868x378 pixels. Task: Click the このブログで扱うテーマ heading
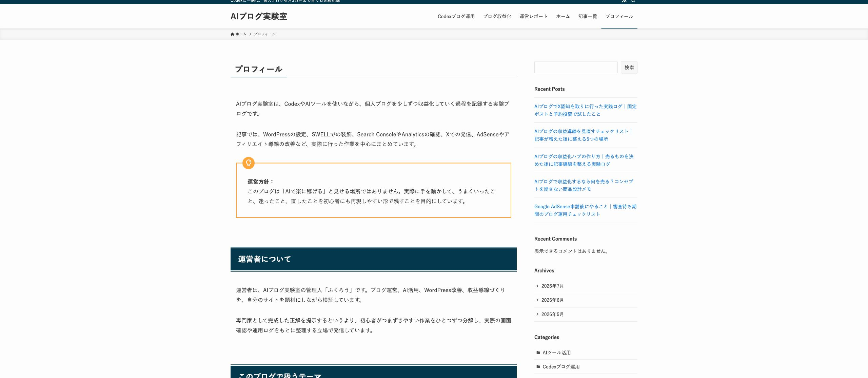[279, 375]
